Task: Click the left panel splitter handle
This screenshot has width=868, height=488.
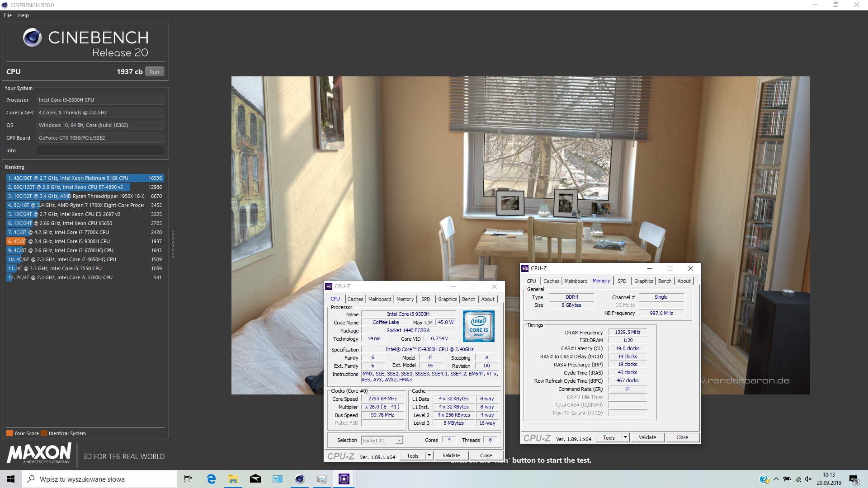Action: coord(173,244)
